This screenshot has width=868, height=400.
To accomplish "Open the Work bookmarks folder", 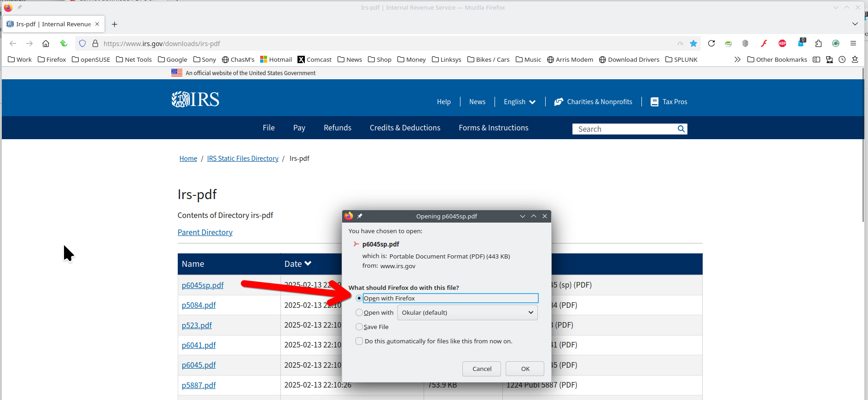I will point(20,59).
